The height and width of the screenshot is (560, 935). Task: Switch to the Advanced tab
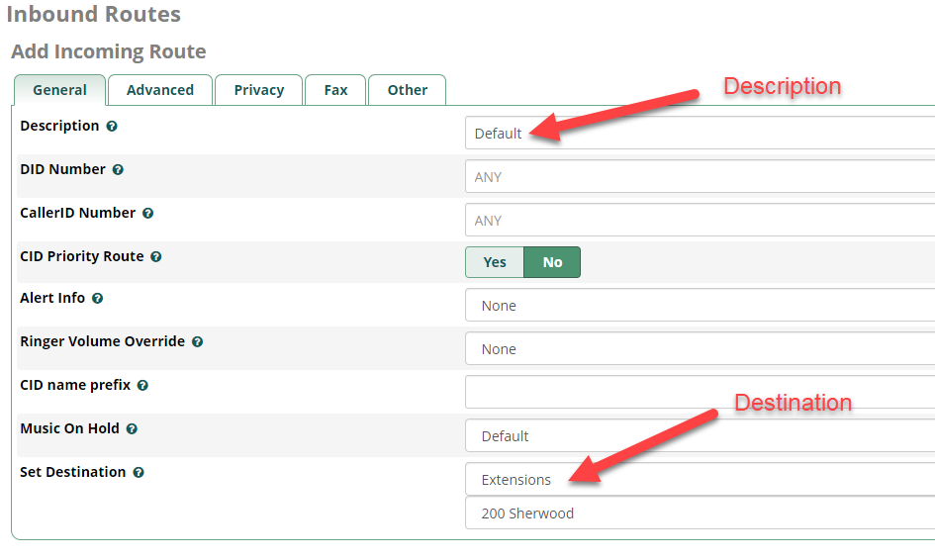160,90
